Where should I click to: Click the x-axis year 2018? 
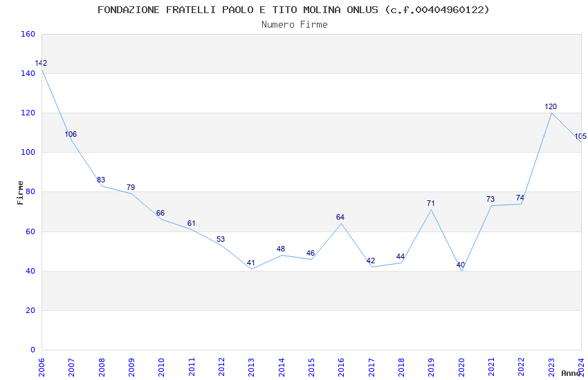click(x=402, y=367)
